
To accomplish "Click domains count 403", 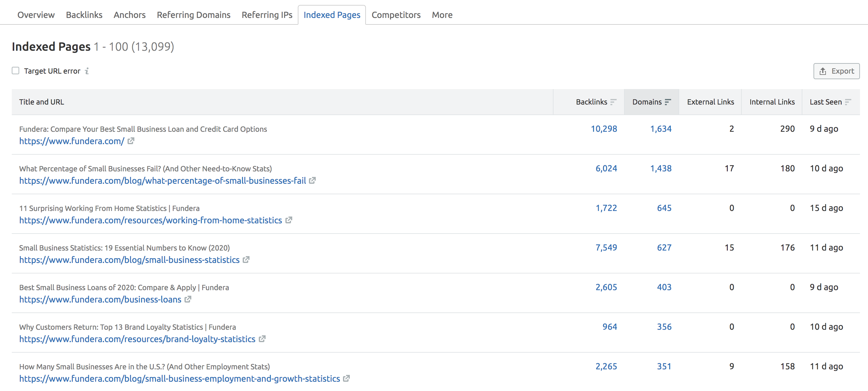I will tap(664, 287).
